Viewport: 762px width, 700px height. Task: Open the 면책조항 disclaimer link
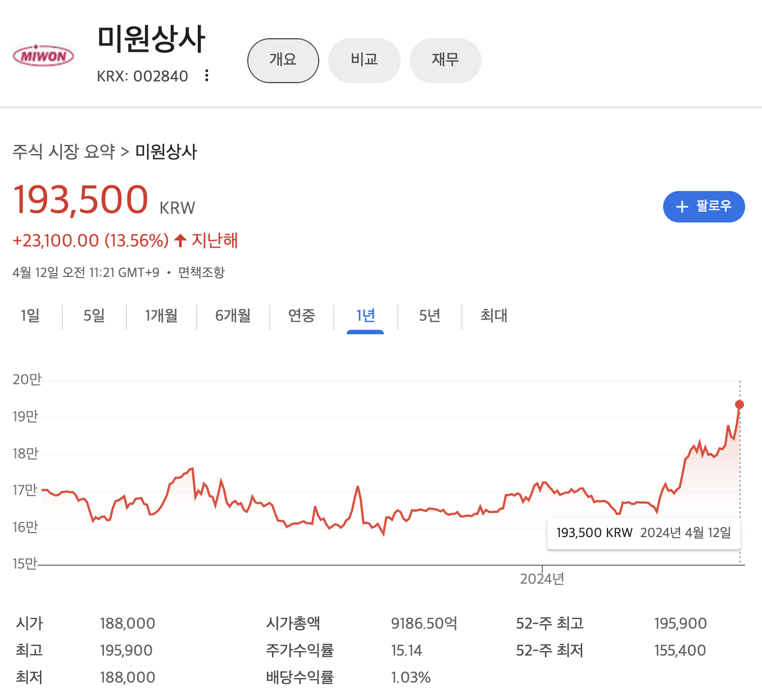(x=202, y=272)
